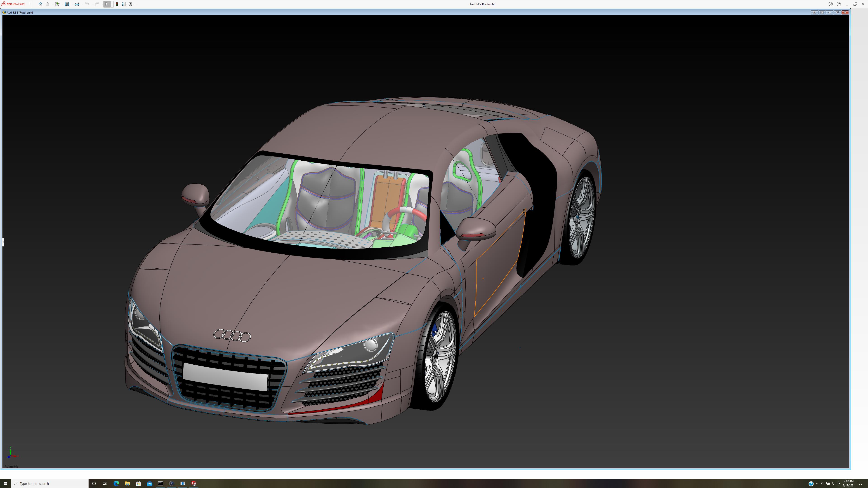868x488 pixels.
Task: Tile document window to left half
Action: coord(814,12)
